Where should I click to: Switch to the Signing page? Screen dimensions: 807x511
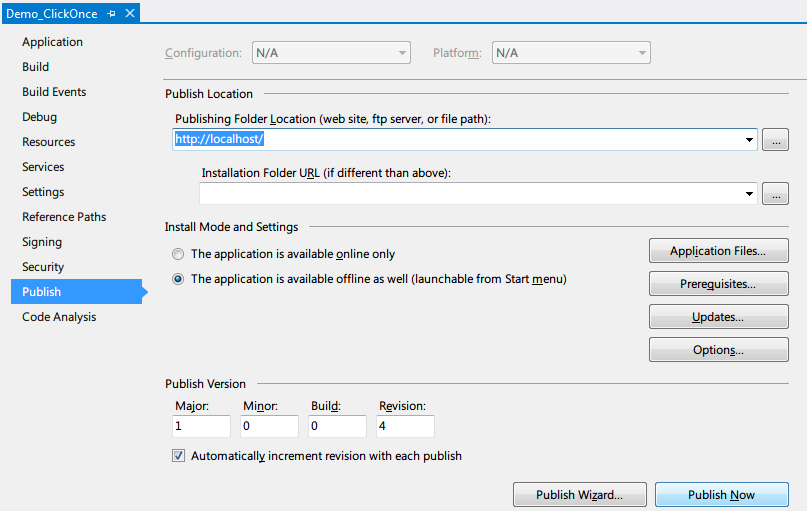pos(42,242)
